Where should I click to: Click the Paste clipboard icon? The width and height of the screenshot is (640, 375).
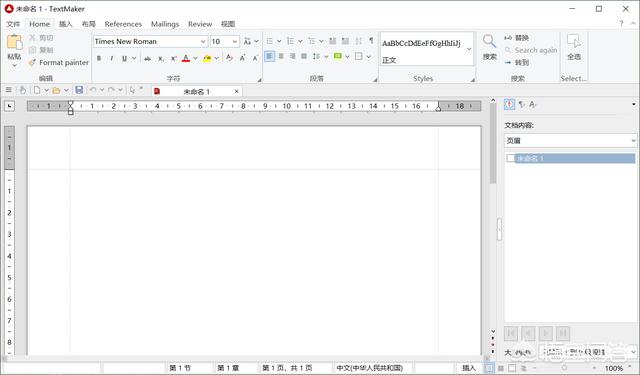click(x=15, y=42)
